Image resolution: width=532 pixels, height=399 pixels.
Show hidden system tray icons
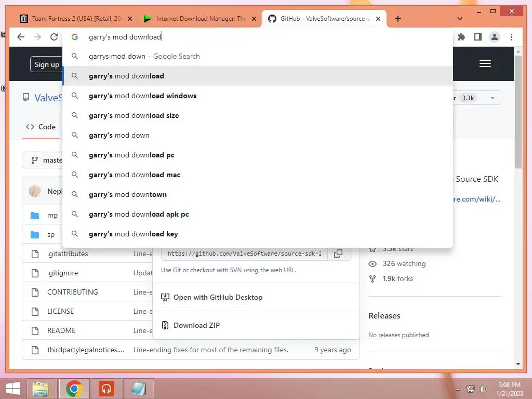[x=458, y=389]
